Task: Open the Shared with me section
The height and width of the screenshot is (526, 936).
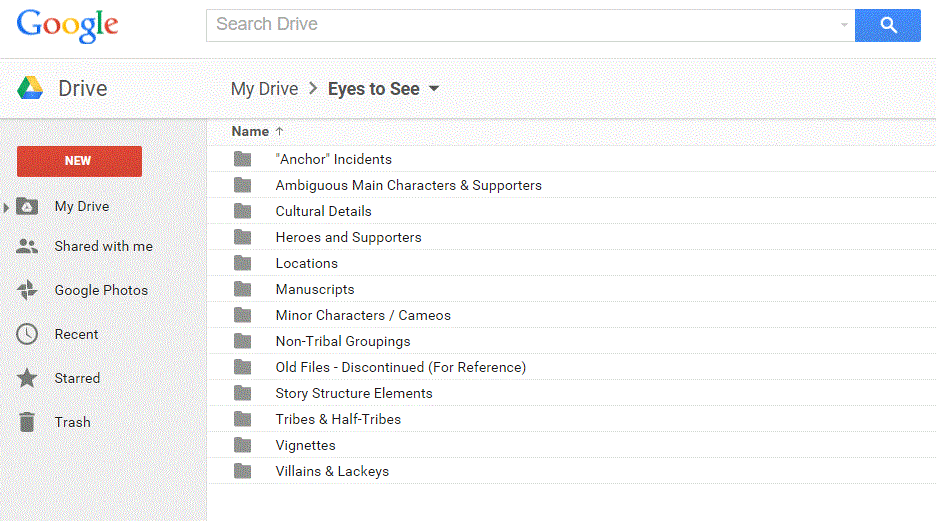Action: pos(103,246)
